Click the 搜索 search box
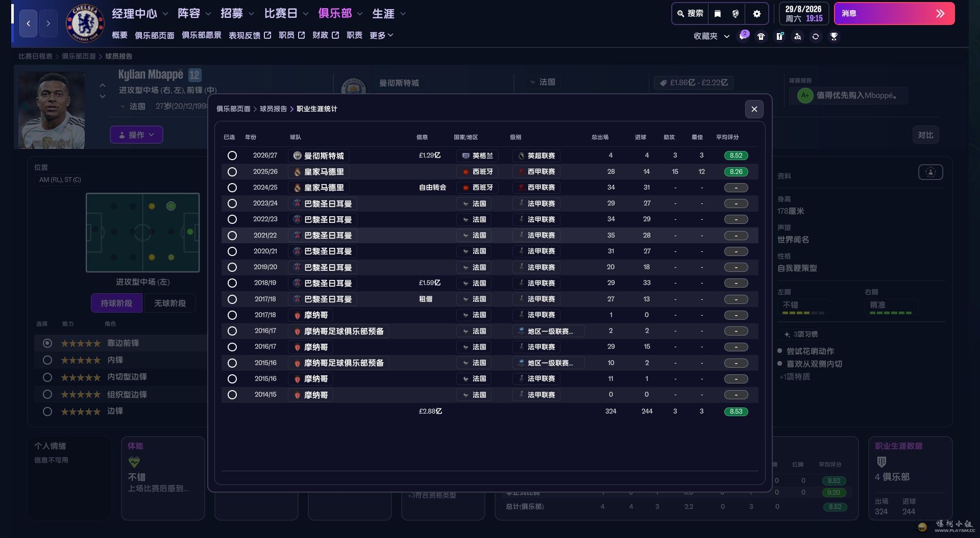The width and height of the screenshot is (980, 538). coord(690,14)
